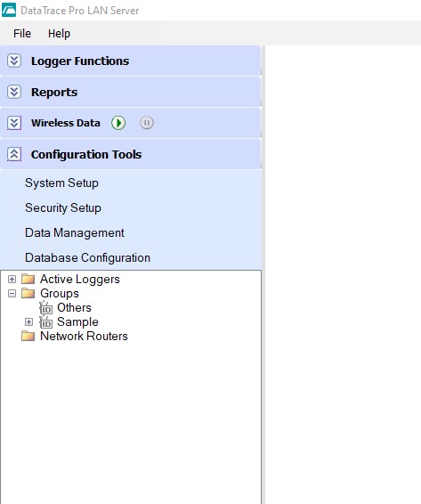Pause wireless data with grey pause icon
Viewport: 421px width, 504px height.
coord(147,123)
